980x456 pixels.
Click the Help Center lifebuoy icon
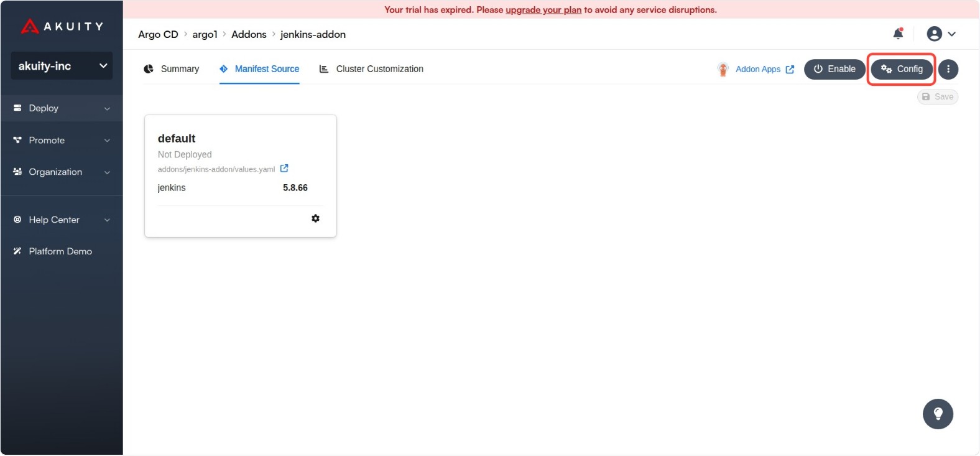tap(17, 220)
